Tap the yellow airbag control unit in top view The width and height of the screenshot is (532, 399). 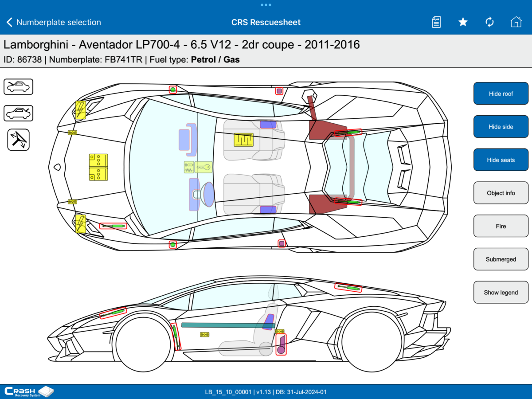[x=244, y=140]
